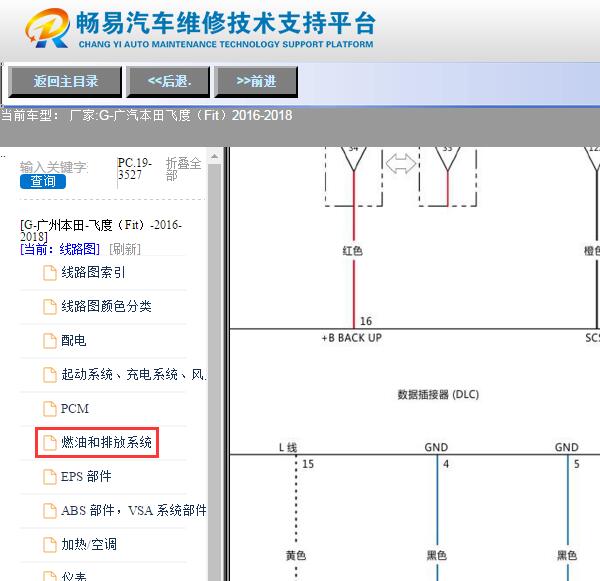Open the 配电 tree item
The width and height of the screenshot is (600, 581).
pos(73,340)
